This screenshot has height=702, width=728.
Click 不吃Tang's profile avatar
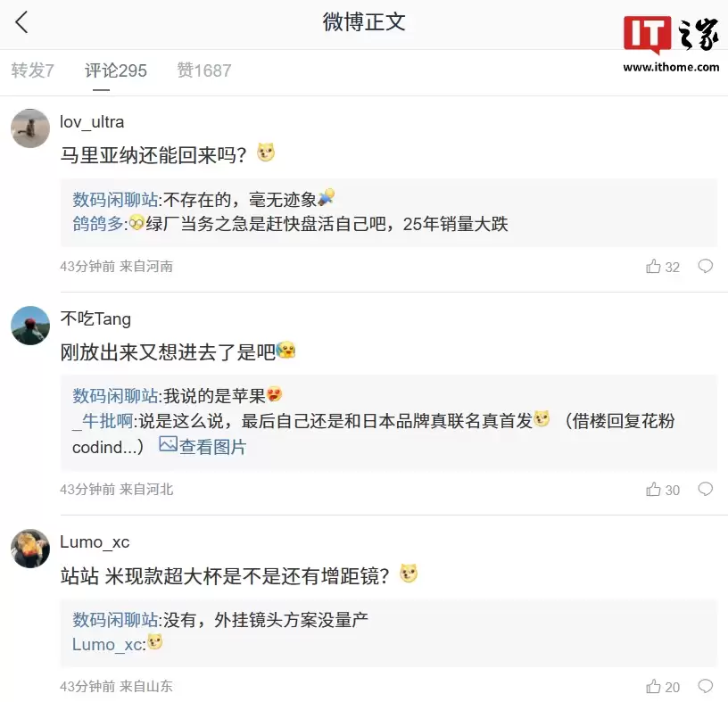coord(29,326)
